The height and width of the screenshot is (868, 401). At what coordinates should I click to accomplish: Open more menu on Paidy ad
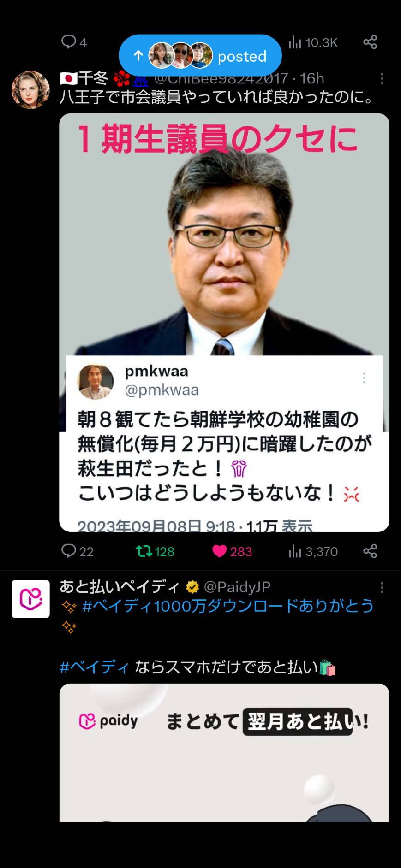point(382,587)
